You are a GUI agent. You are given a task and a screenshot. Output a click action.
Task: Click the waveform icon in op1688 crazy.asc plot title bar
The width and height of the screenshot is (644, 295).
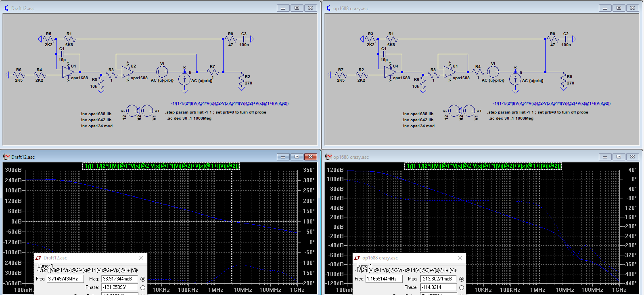click(x=328, y=157)
